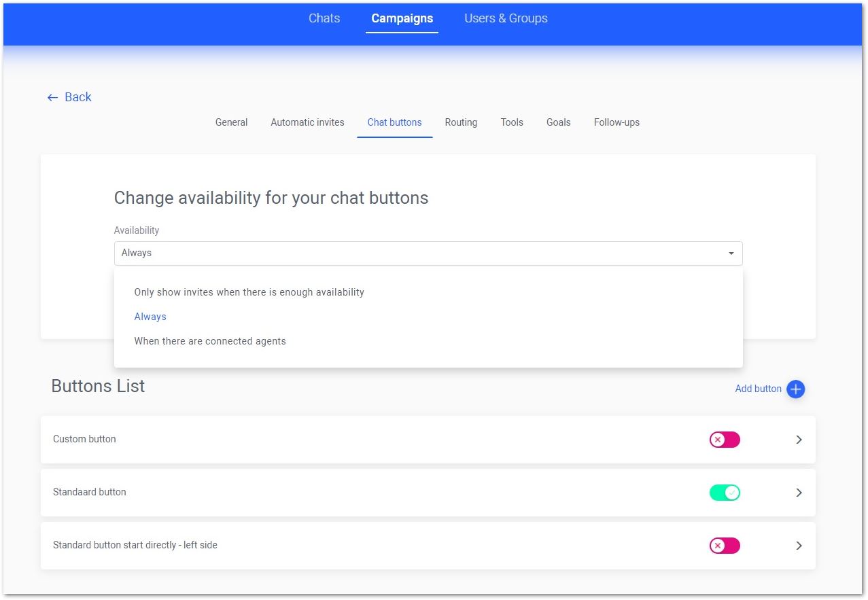Viewport: 868px width, 600px height.
Task: Go to Users & Groups tab
Action: [x=506, y=18]
